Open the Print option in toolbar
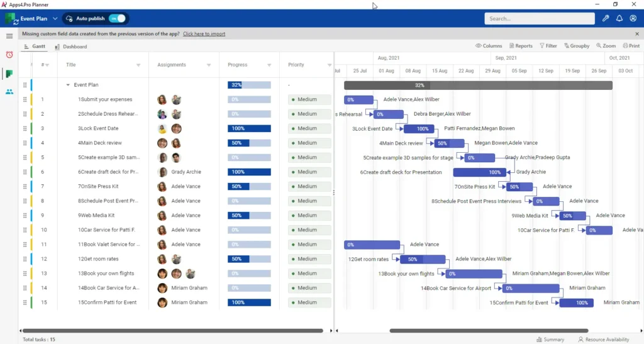Viewport: 644px width, 344px height. pos(631,46)
